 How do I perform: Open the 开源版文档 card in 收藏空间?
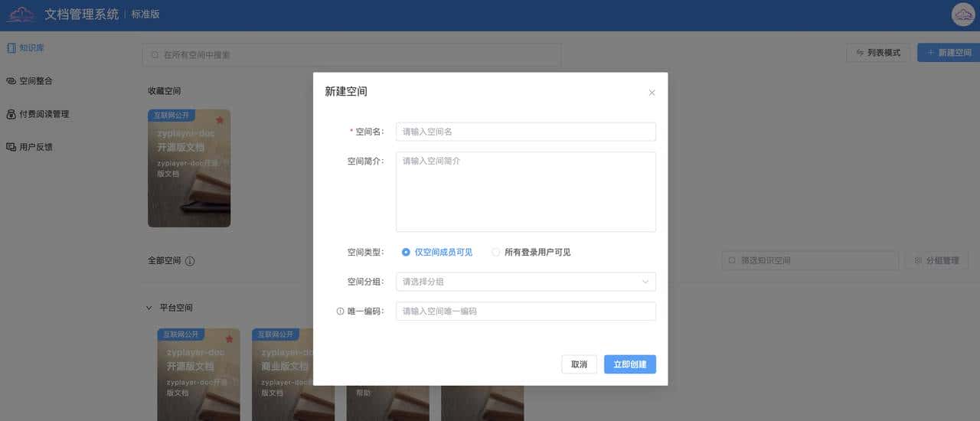(x=189, y=168)
